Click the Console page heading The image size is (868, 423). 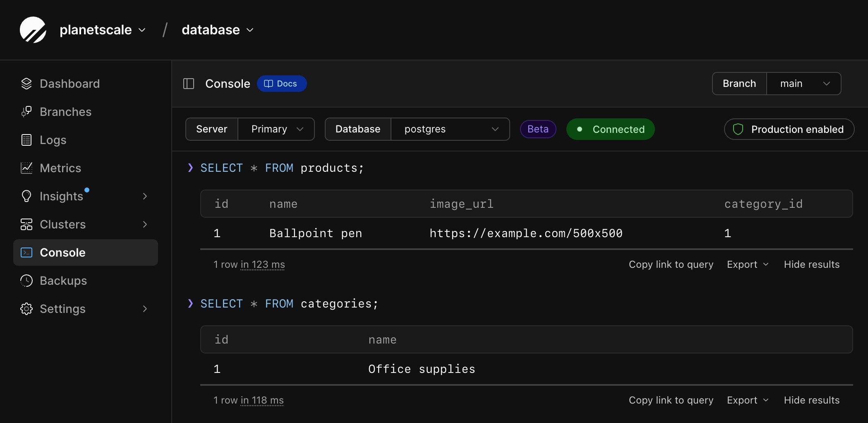pyautogui.click(x=228, y=84)
